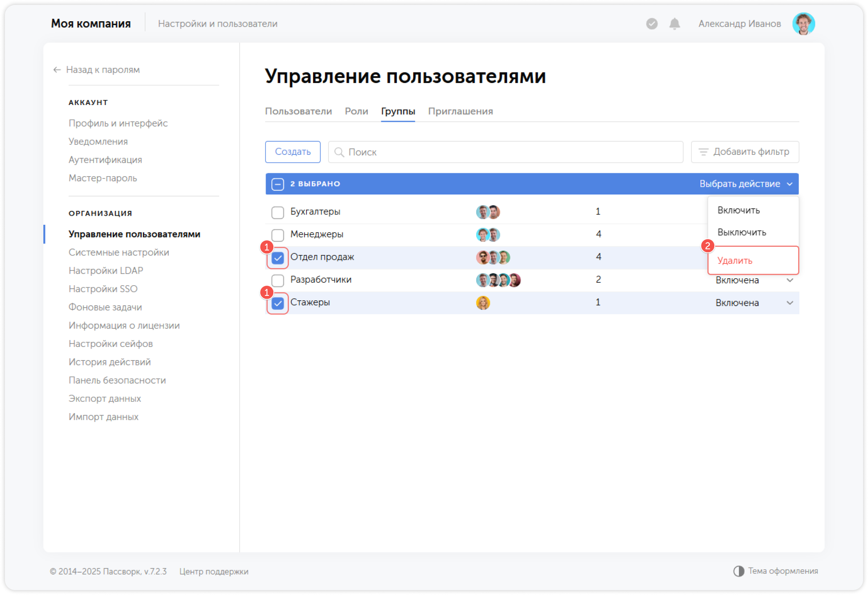This screenshot has height=595, width=868.
Task: Click the filter icon in 'Добавить фильтр'
Action: pyautogui.click(x=703, y=152)
